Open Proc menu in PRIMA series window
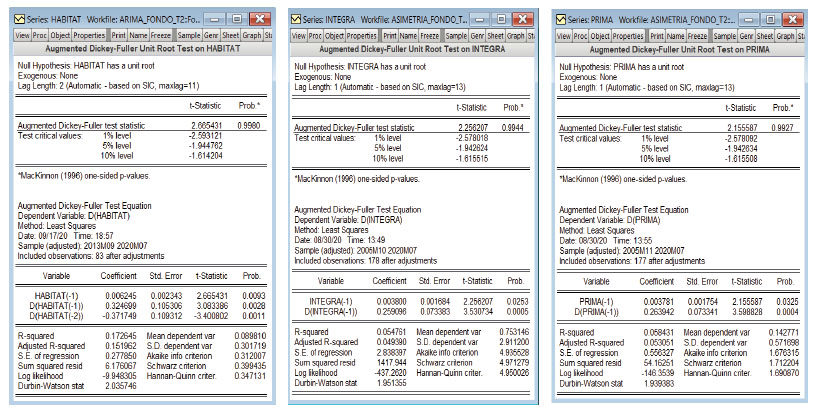 580,36
